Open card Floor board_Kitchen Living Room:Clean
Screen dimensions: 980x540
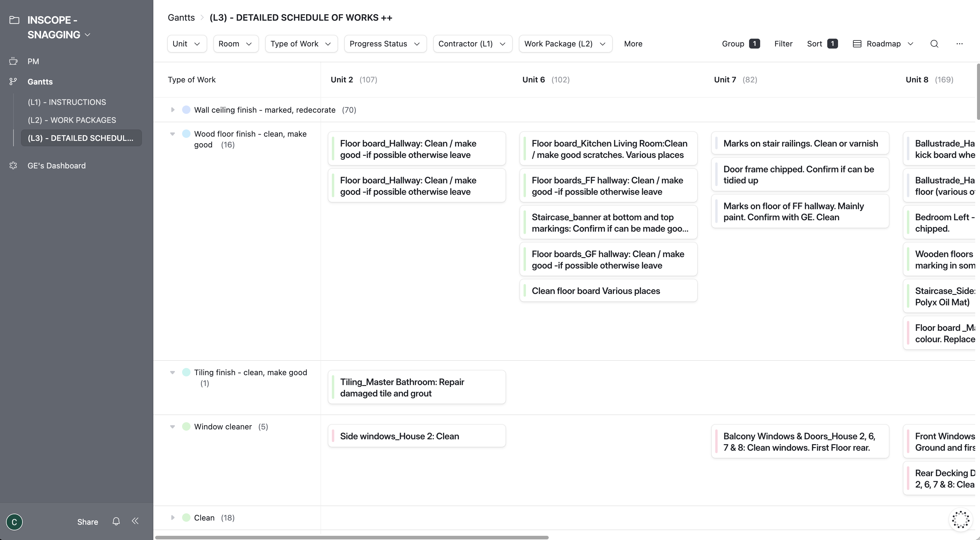(608, 149)
